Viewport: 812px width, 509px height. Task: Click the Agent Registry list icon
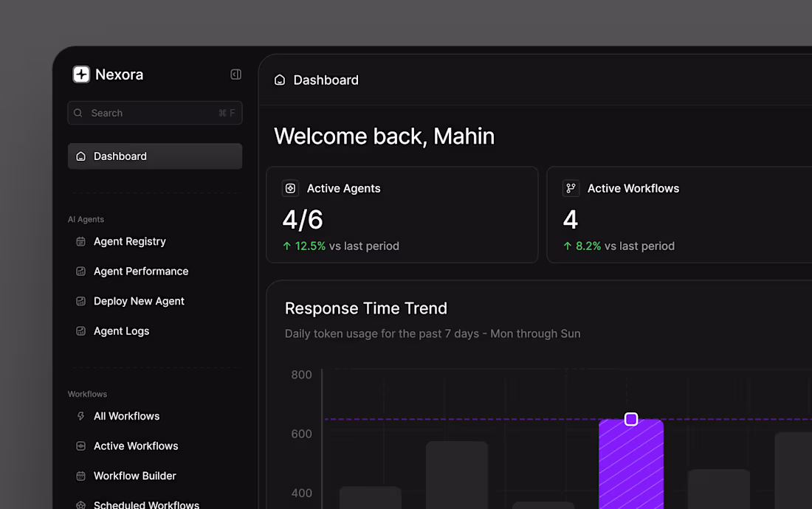80,241
